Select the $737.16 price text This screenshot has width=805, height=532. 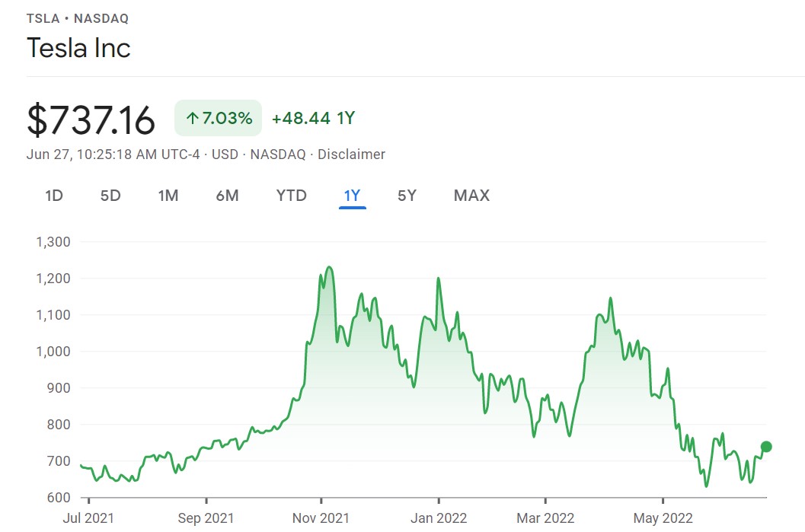coord(91,120)
